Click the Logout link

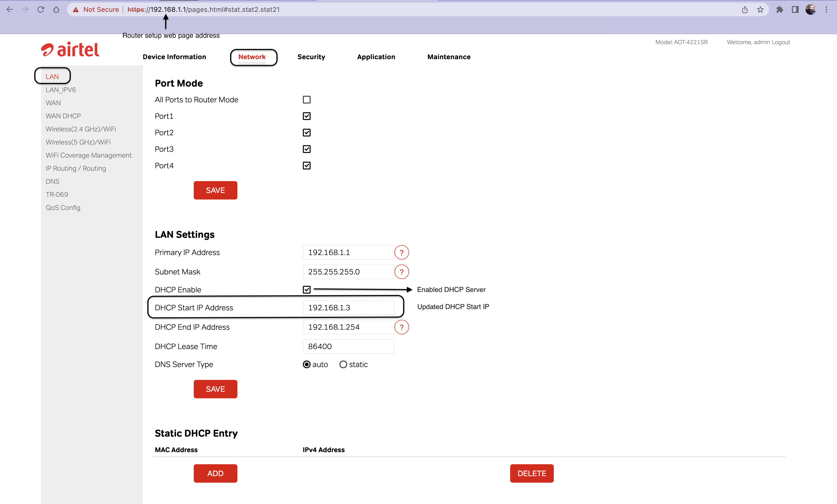coord(781,42)
